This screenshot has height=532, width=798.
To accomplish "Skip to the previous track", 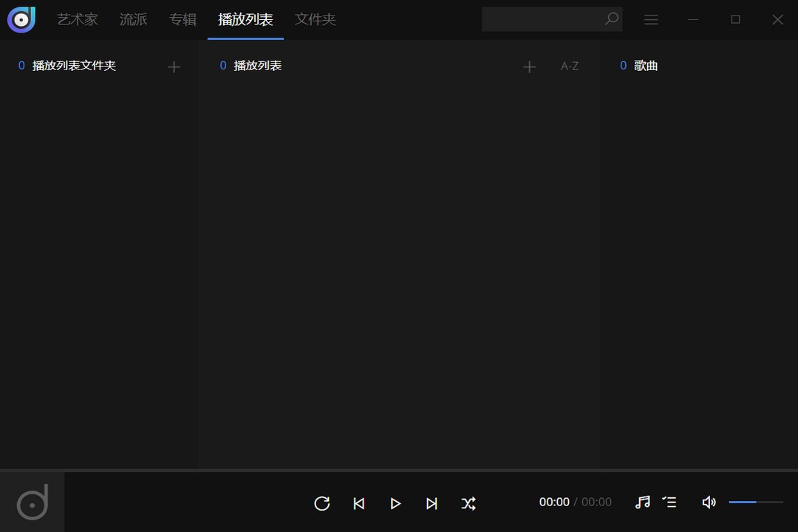I will pos(358,503).
